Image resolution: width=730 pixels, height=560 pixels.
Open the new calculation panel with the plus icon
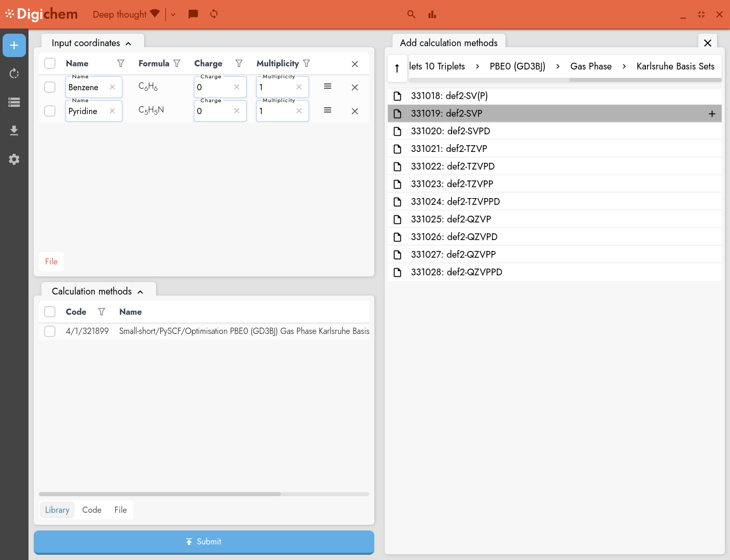pyautogui.click(x=14, y=45)
